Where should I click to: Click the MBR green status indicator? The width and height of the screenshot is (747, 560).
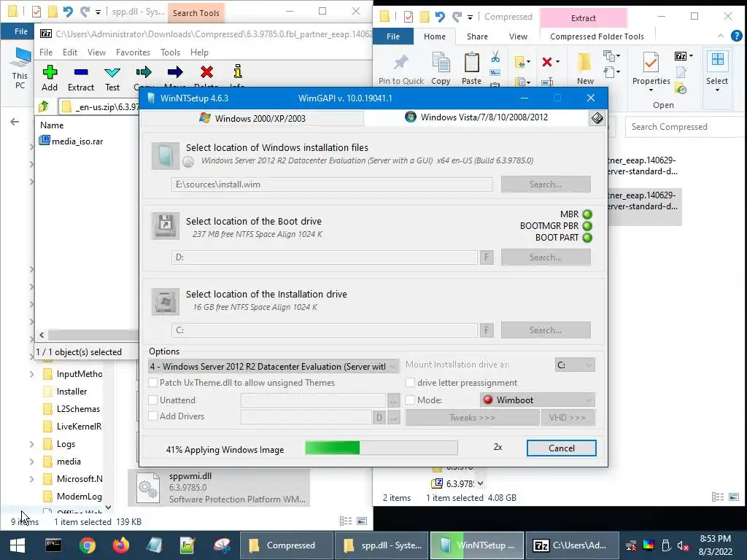point(587,214)
